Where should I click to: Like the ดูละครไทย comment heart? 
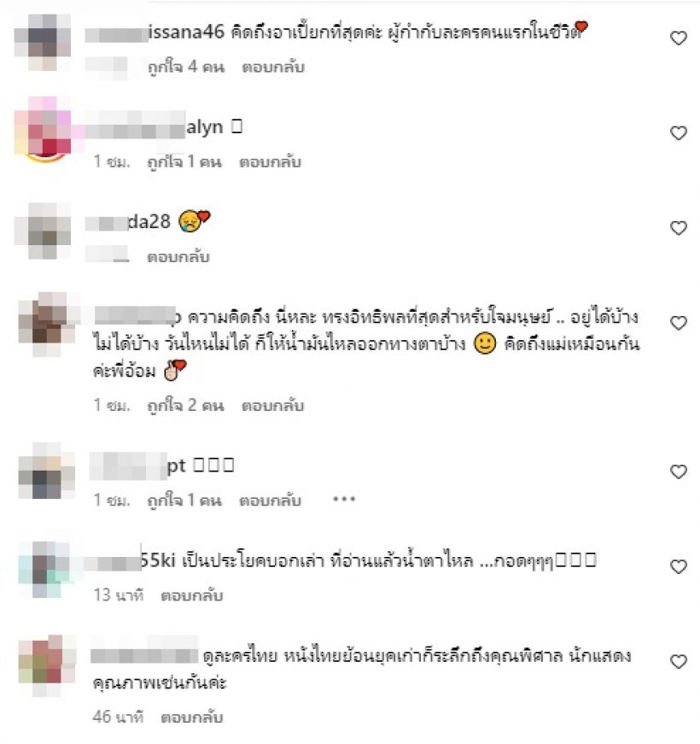pyautogui.click(x=678, y=661)
